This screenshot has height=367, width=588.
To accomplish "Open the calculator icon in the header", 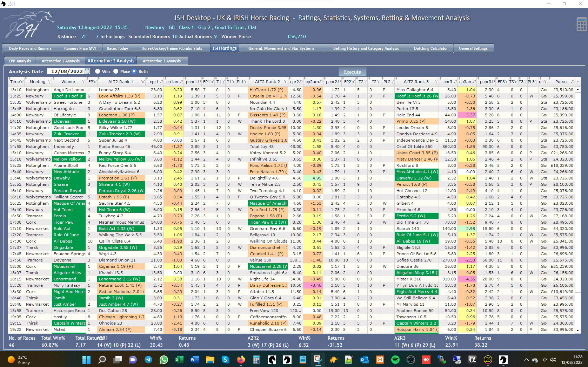I will (581, 24).
